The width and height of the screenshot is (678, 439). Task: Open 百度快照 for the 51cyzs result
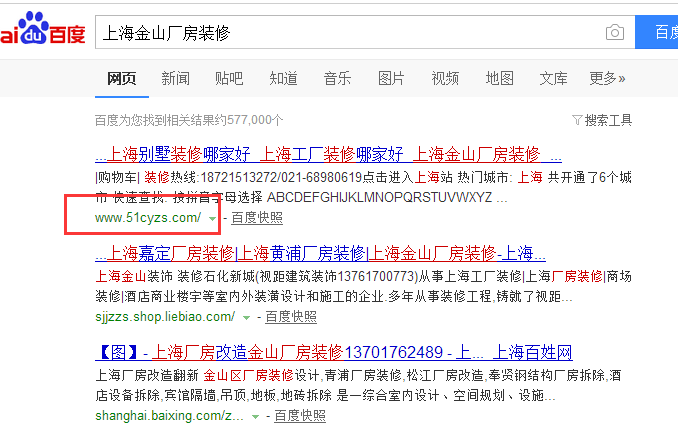click(x=257, y=218)
